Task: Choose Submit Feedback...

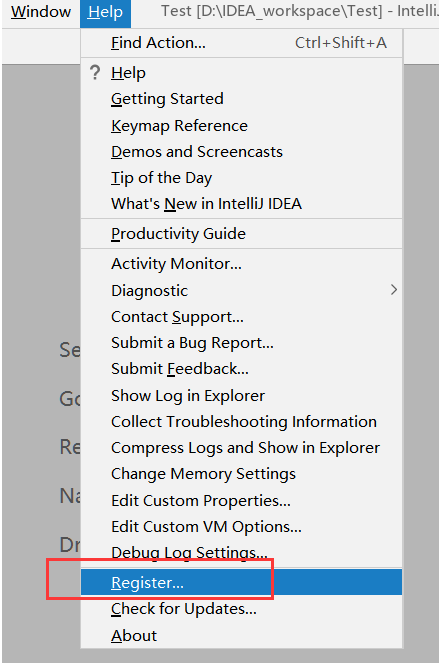Action: 241,369
